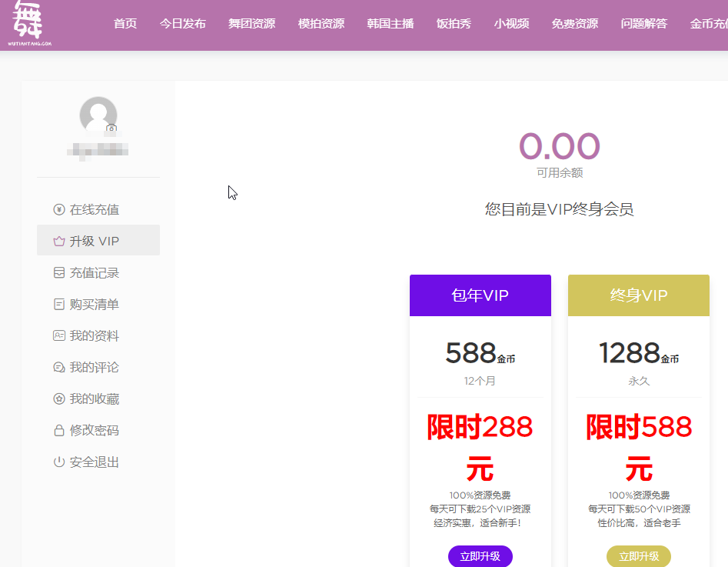Viewport: 728px width, 567px height.
Task: Select the 包年VIP card header
Action: click(x=480, y=295)
